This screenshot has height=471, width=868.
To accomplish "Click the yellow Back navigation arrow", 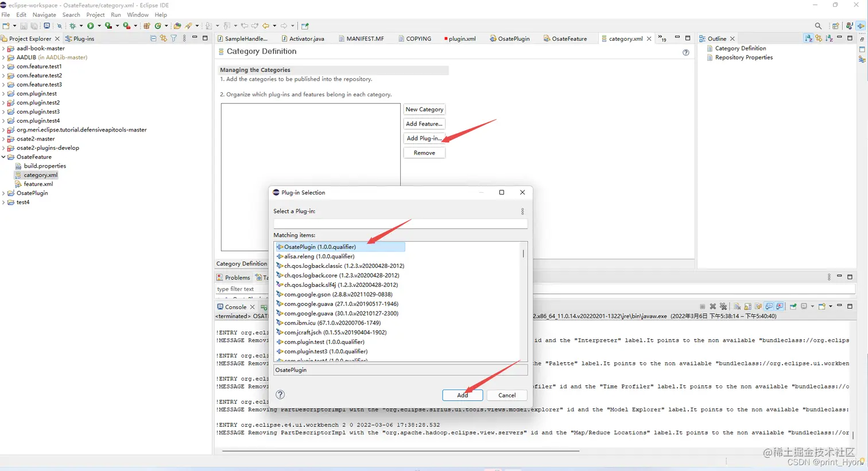I will 266,26.
